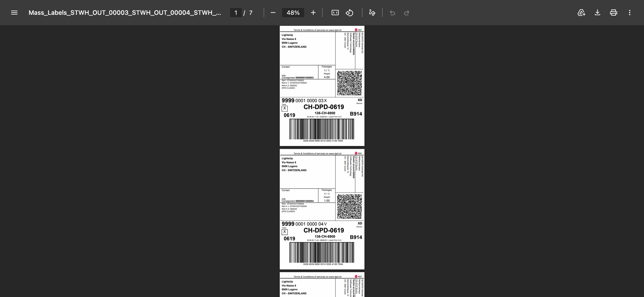Click tracking number 9999 0001 0000 03 X
The width and height of the screenshot is (644, 297).
(x=304, y=100)
